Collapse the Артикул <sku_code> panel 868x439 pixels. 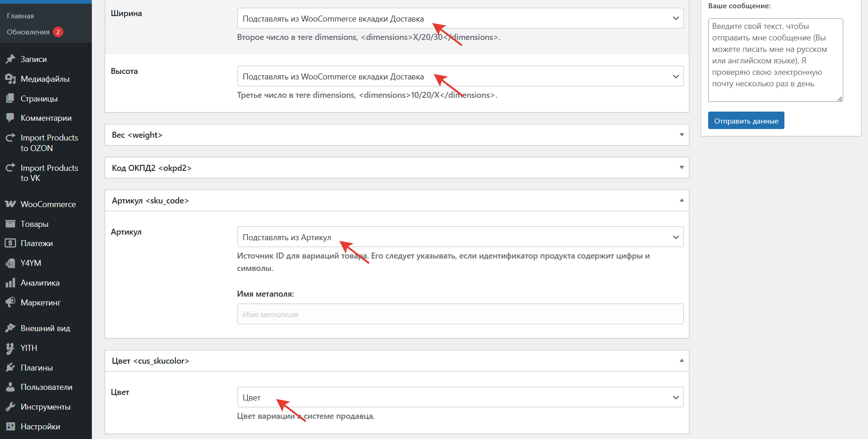click(x=682, y=200)
